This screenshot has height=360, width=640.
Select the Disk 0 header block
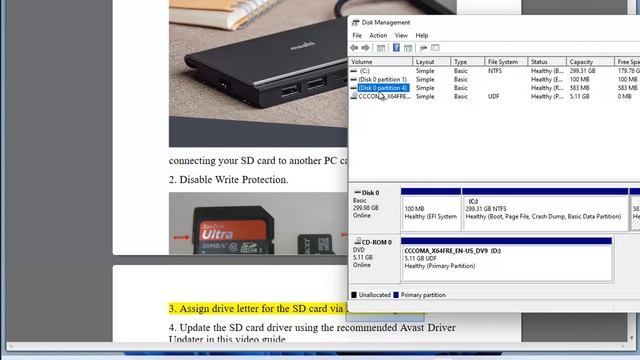tap(375, 209)
